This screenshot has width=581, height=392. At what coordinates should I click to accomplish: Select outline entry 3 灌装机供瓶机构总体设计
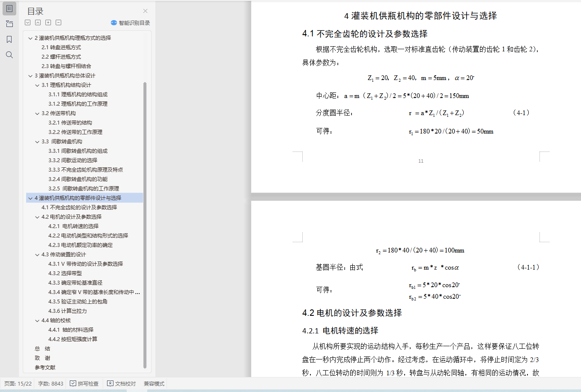(x=65, y=76)
